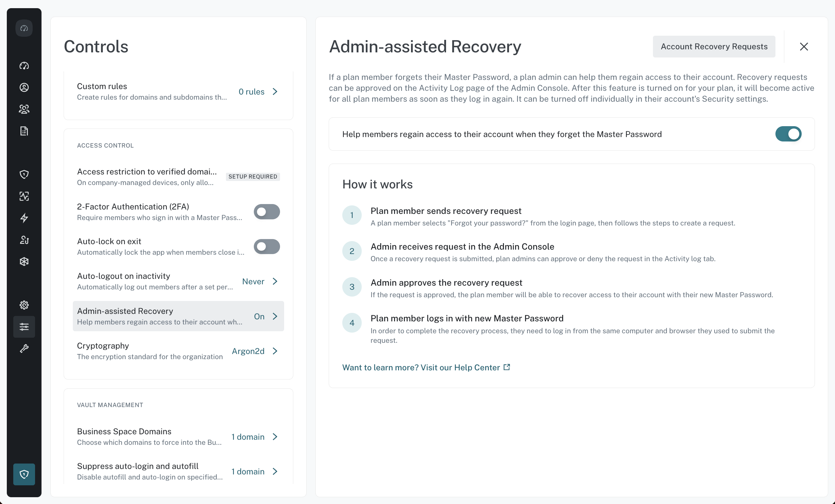This screenshot has width=835, height=504.
Task: Expand Custom rules chevron
Action: coord(275,92)
